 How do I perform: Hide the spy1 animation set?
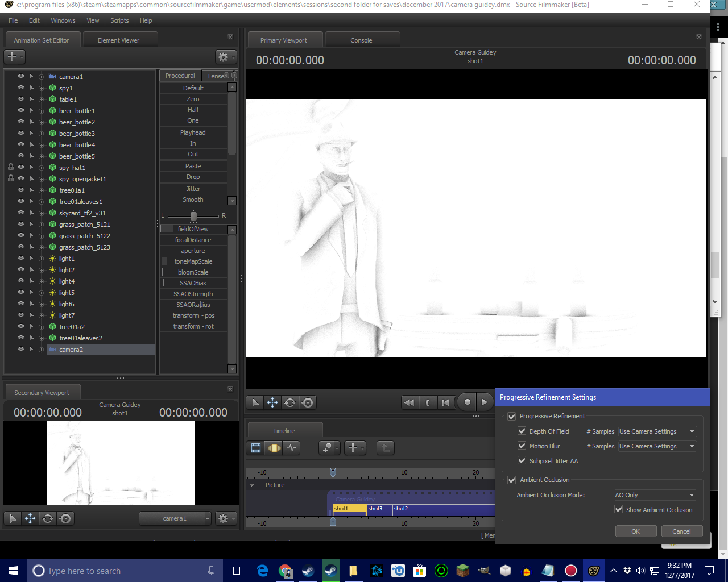(x=21, y=88)
